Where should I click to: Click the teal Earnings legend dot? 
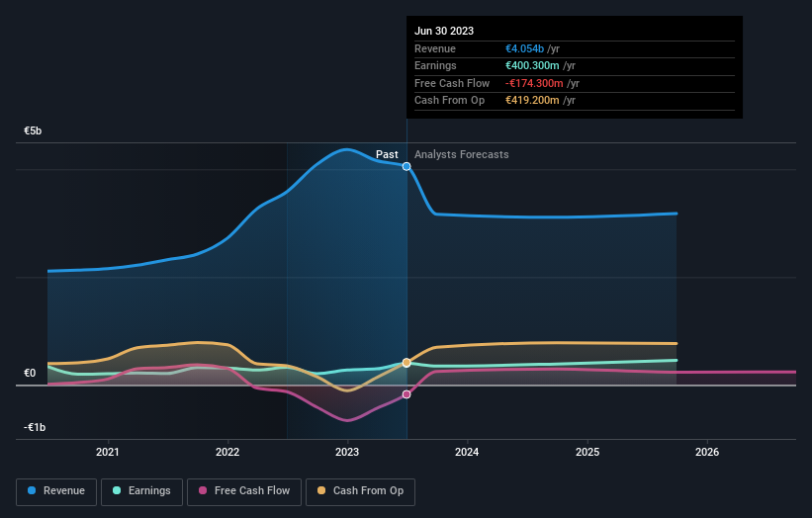117,490
